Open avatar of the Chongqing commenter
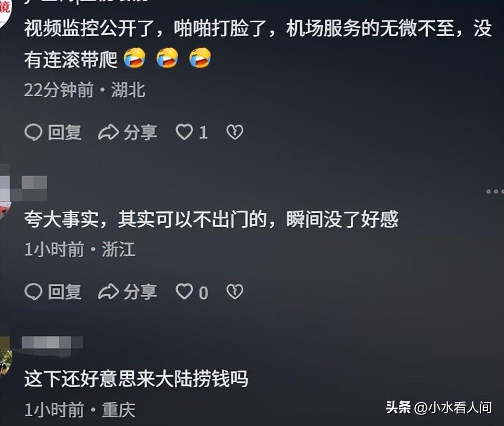This screenshot has height=426, width=504. (5, 361)
